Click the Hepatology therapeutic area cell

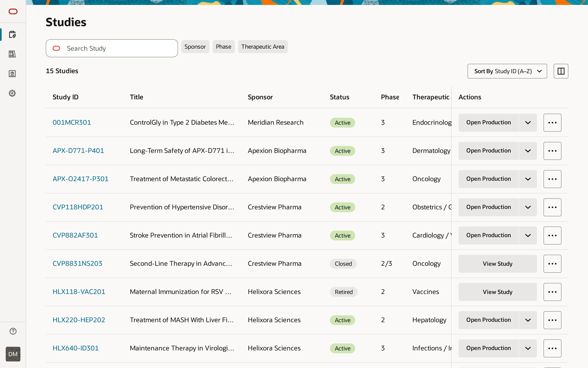pos(429,320)
